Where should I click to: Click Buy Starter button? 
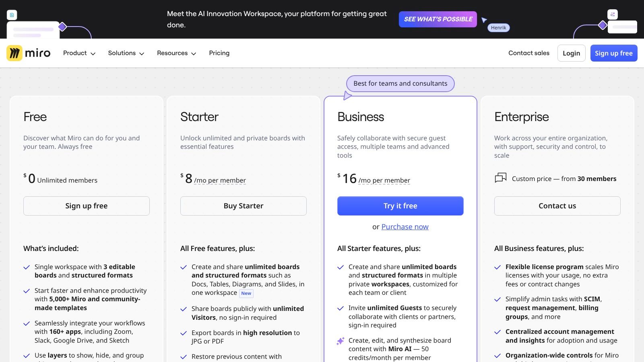[x=243, y=206]
